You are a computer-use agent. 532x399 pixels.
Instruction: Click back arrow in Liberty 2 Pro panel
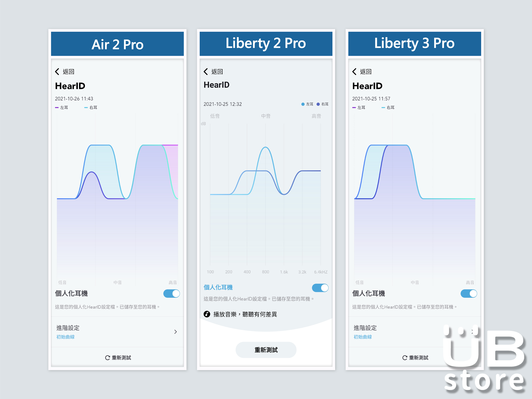click(x=206, y=71)
